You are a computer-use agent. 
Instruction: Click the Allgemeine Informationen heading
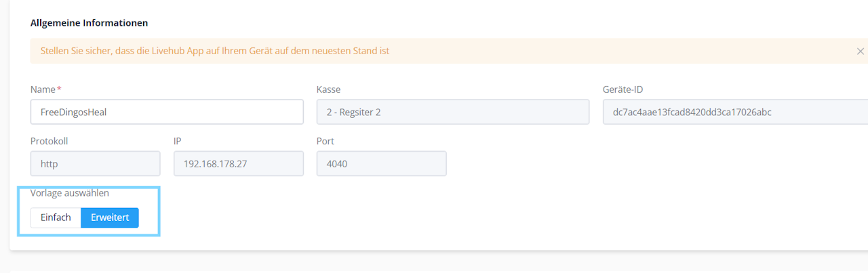89,23
